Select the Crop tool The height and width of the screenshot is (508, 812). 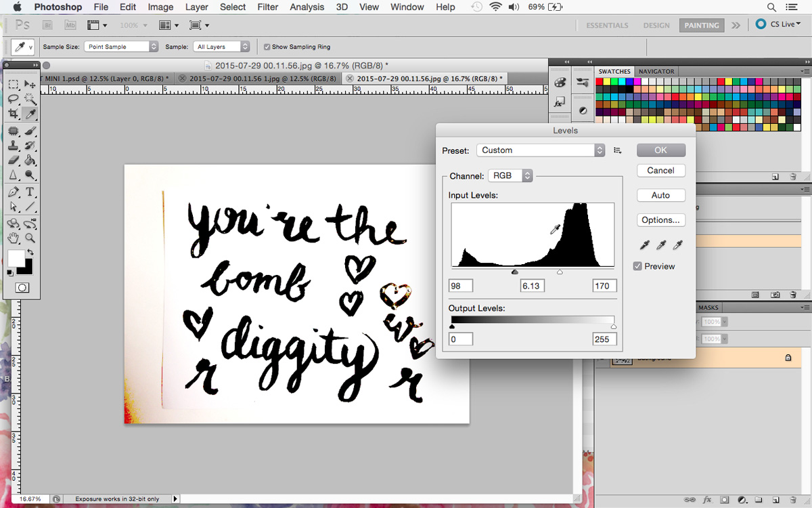coord(13,114)
